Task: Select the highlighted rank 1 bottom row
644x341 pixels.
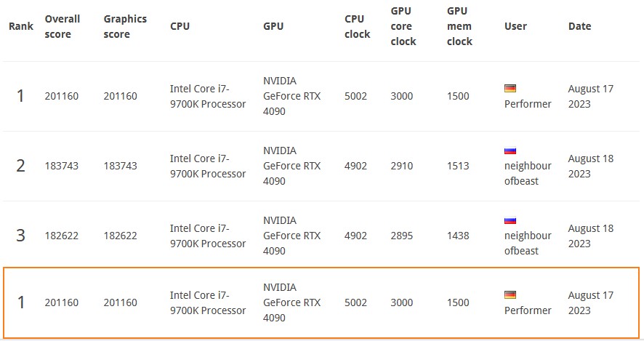Action: tap(321, 302)
